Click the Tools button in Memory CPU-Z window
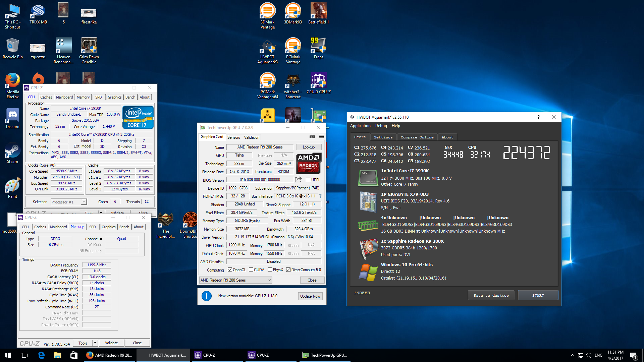 [83, 343]
